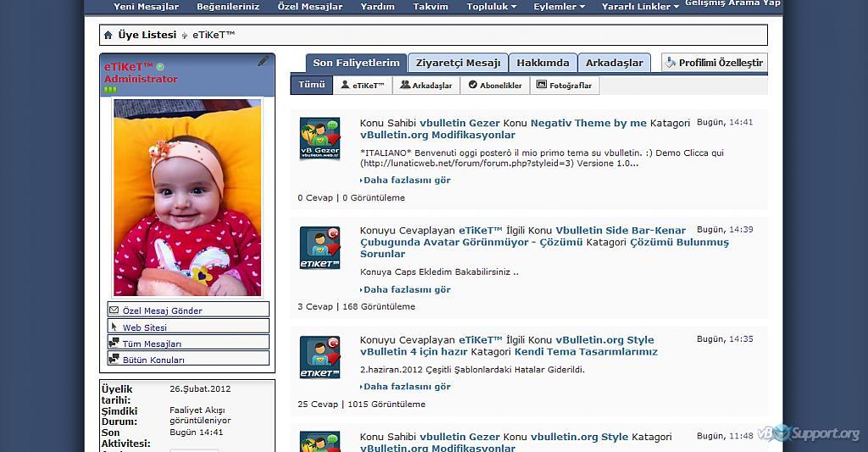
Task: Open Kendi Tema Tasarımlarımız category link
Action: [x=587, y=352]
